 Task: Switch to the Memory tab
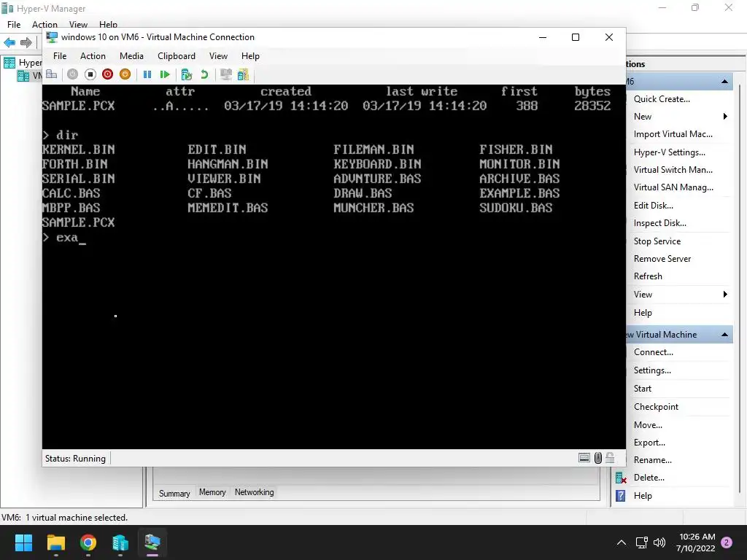pos(212,492)
